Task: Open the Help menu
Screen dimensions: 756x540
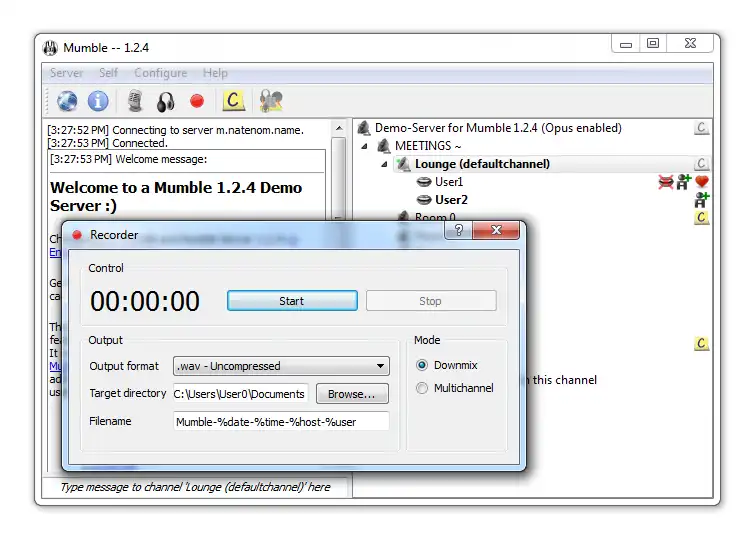Action: pos(215,73)
